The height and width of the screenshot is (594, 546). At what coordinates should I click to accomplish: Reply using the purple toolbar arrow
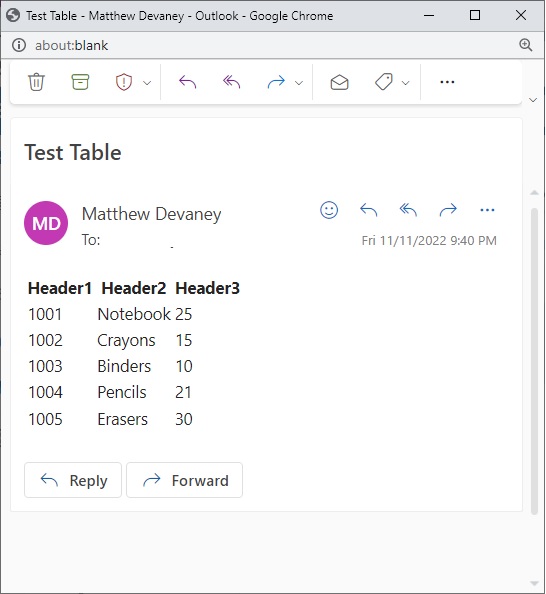tap(188, 82)
